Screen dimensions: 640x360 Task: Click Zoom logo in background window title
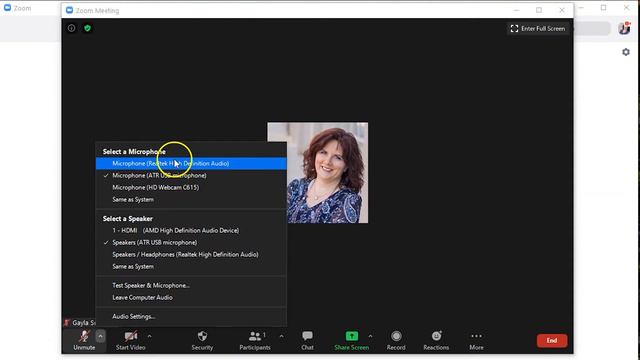tap(7, 8)
